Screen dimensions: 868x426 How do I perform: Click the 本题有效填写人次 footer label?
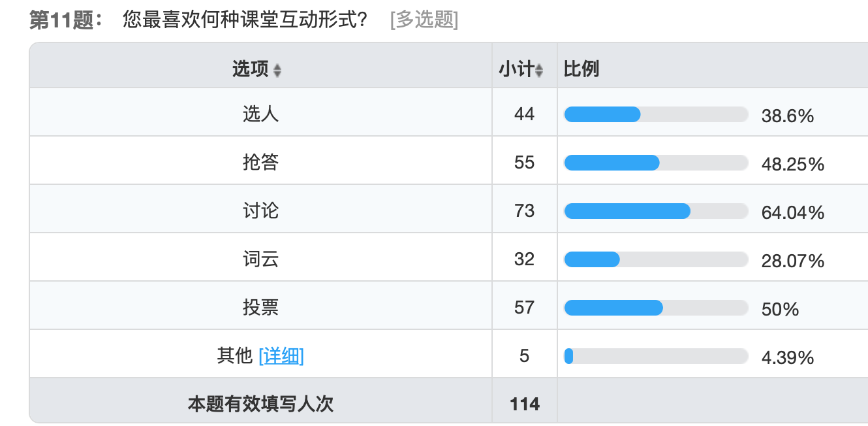click(x=260, y=404)
